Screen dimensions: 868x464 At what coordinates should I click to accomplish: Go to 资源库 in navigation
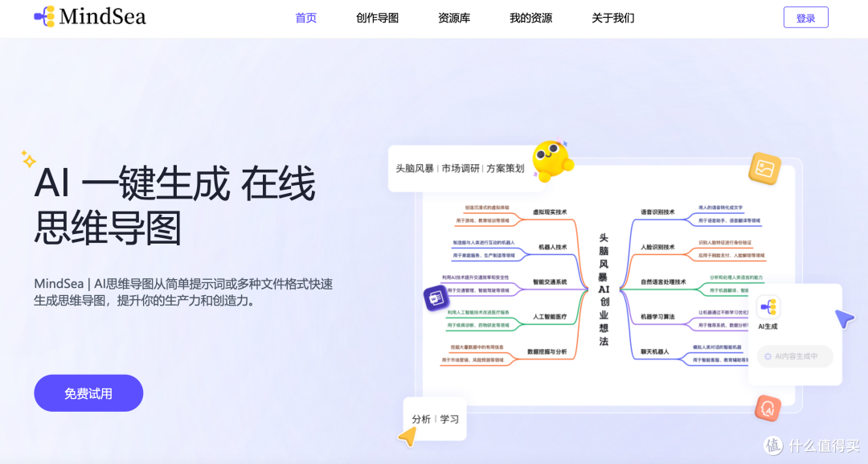pos(454,18)
